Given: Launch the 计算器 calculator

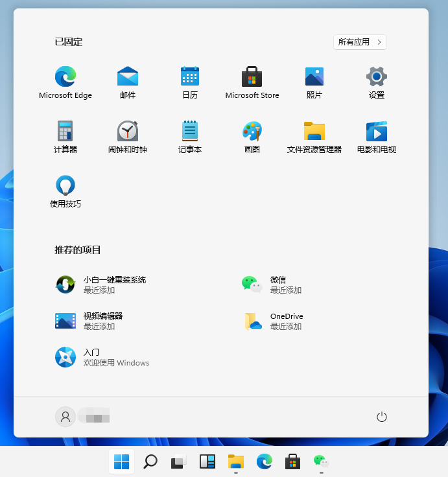Looking at the screenshot, I should (65, 137).
